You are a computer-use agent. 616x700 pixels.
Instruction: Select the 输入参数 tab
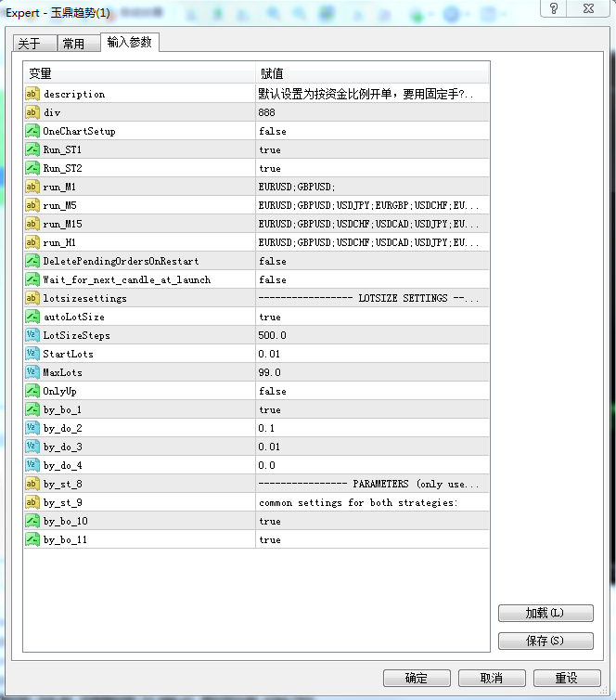tap(129, 43)
